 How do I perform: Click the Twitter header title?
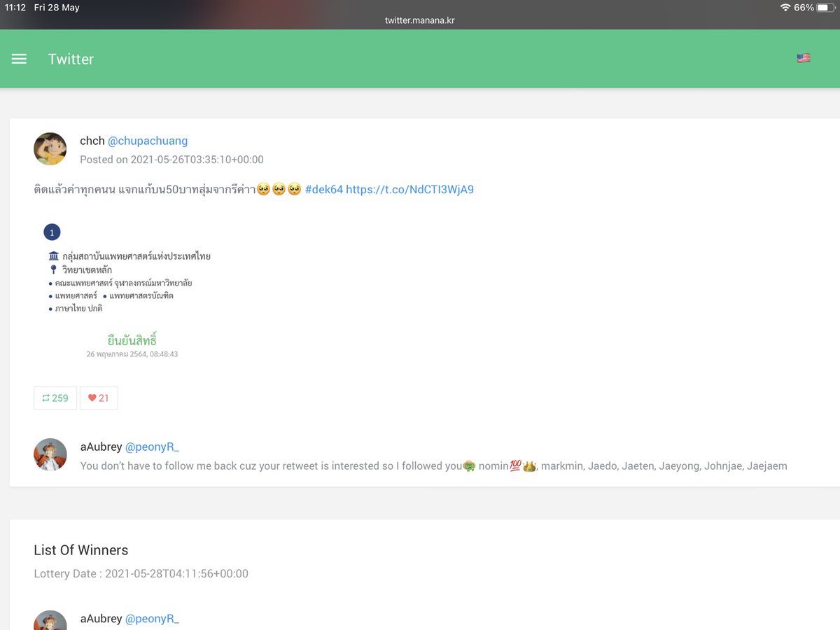coord(71,59)
